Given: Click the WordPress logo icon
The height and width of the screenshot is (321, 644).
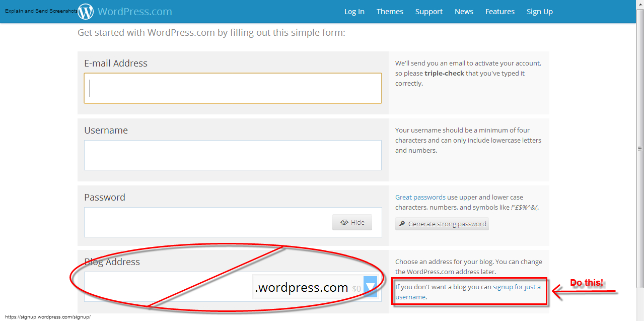Looking at the screenshot, I should [86, 12].
